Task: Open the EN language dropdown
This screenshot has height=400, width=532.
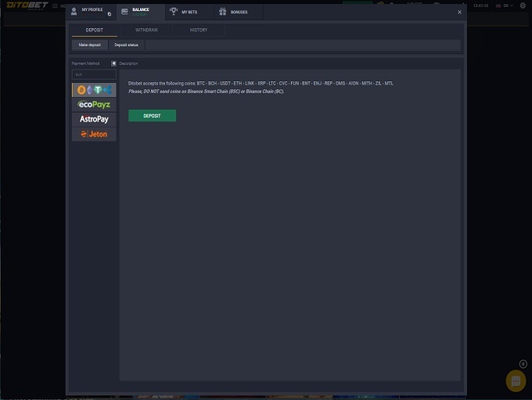Action: click(x=505, y=5)
